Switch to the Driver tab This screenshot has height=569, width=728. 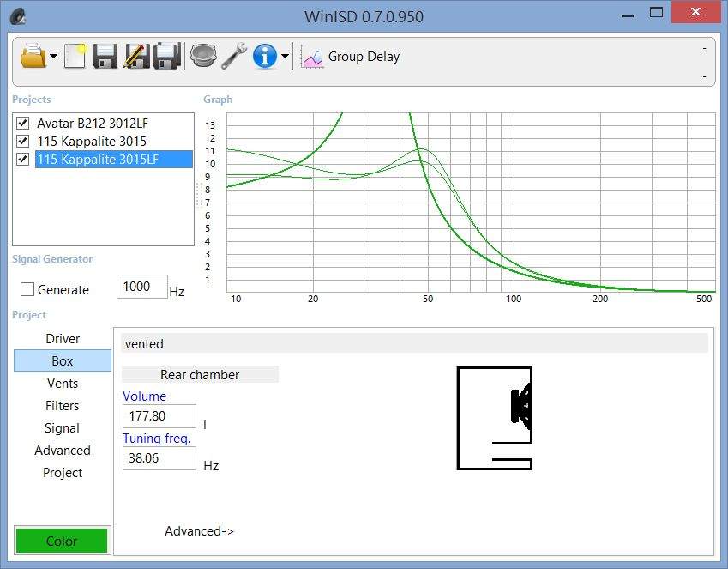click(63, 338)
